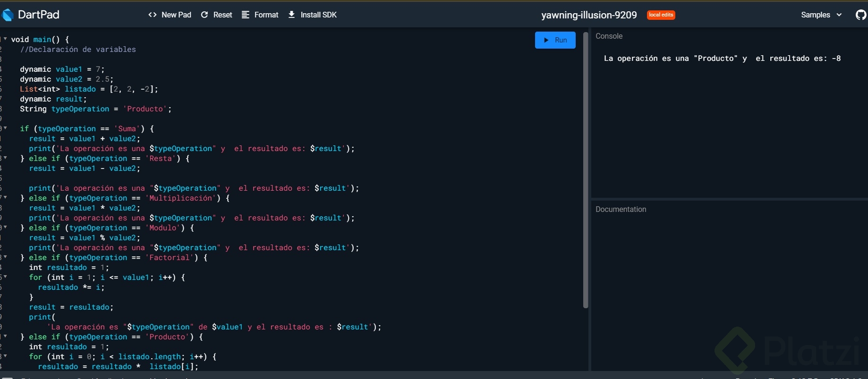Fold the else if 'Multiplicación' block

coord(5,197)
